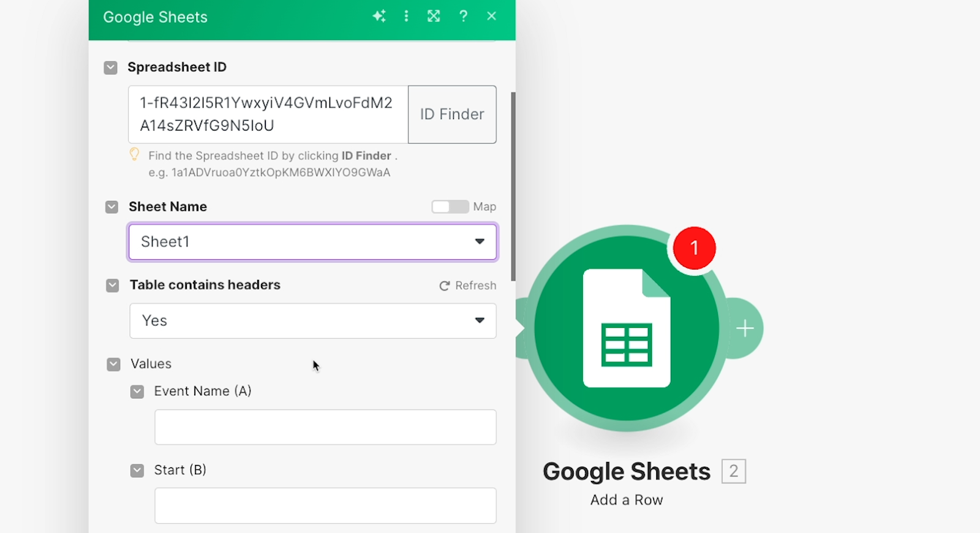Toggle the Table contains headers checkbox

point(112,285)
